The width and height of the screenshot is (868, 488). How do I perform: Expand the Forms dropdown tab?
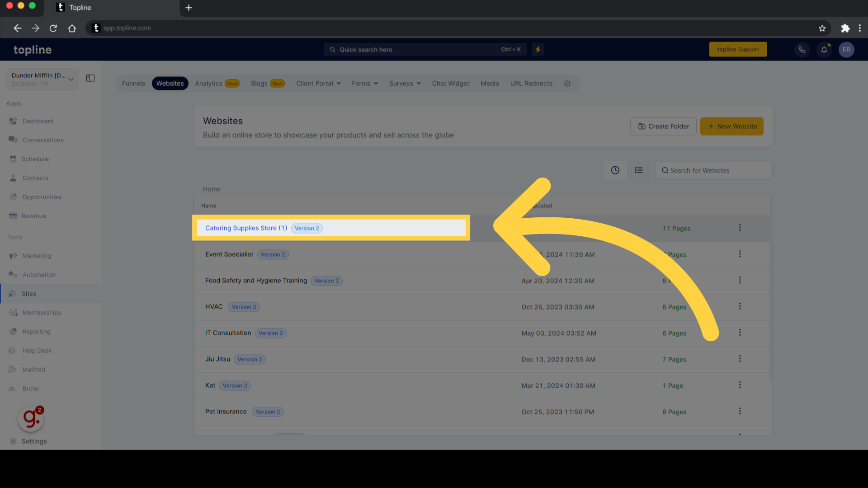(365, 84)
